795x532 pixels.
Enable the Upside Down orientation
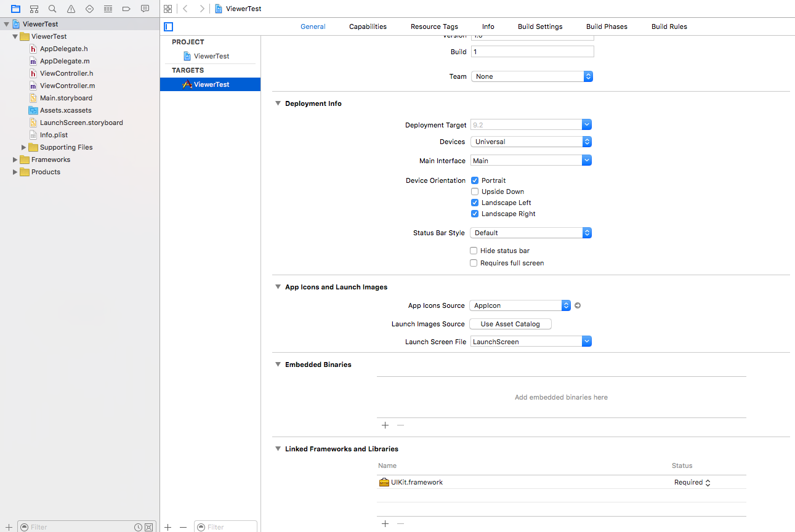click(x=475, y=191)
